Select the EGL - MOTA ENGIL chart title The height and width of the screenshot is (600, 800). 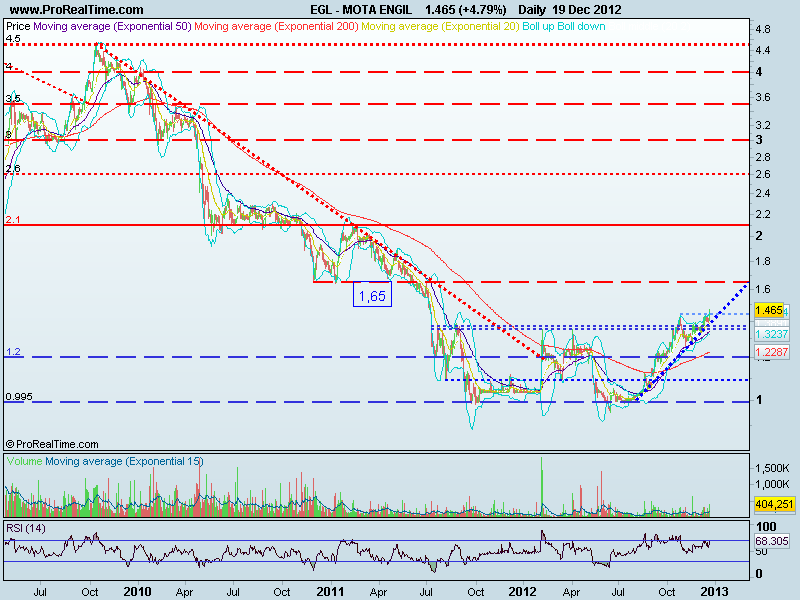pos(361,10)
